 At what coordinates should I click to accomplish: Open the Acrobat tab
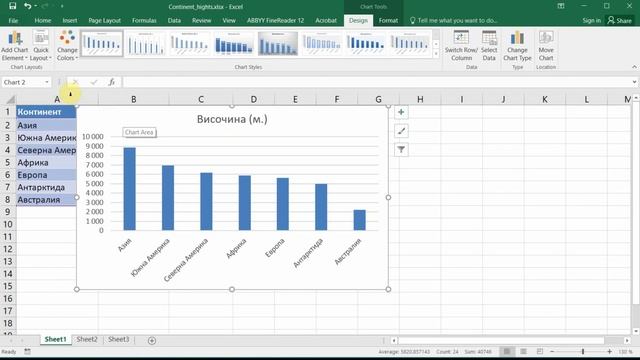(326, 20)
